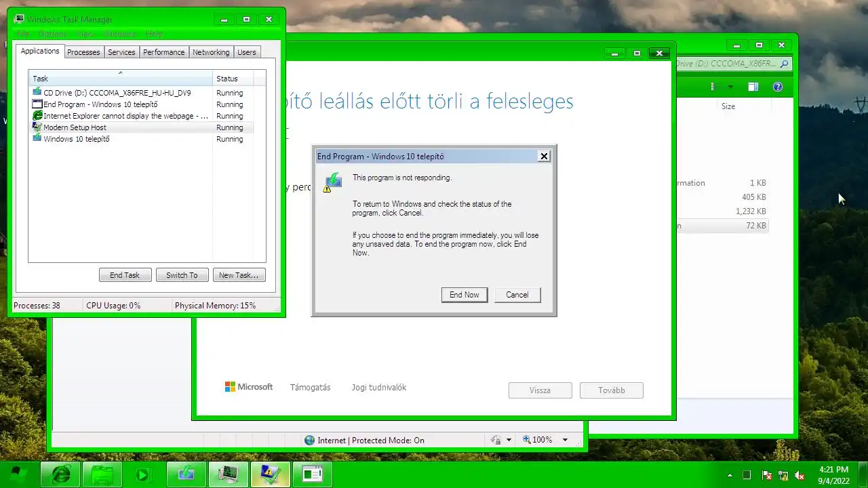This screenshot has height=488, width=868.
Task: Click the New Task... button
Action: coord(239,275)
